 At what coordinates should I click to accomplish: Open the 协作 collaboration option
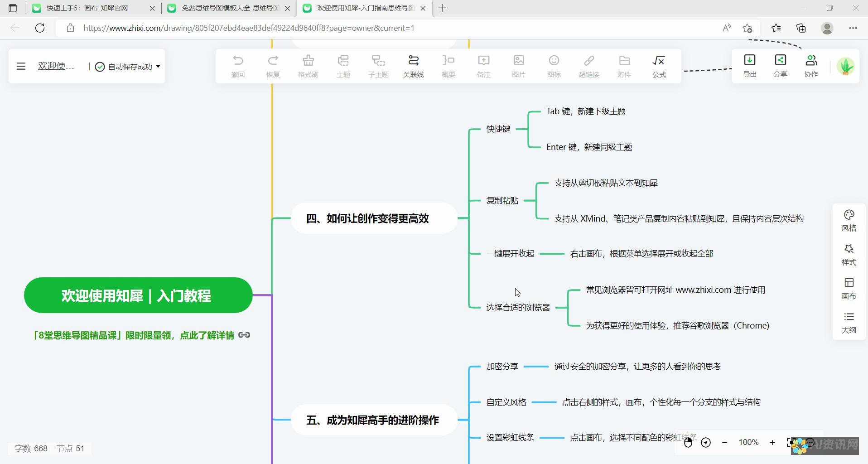click(811, 66)
